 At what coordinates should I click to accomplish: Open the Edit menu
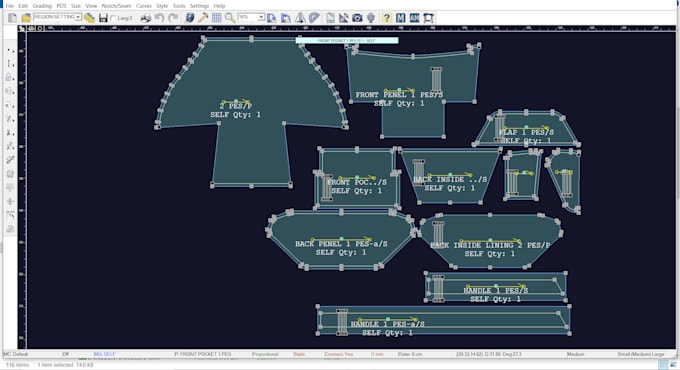[23, 6]
